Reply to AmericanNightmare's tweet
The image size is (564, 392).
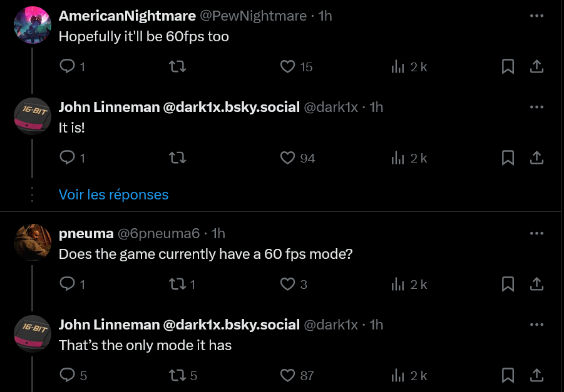click(x=67, y=66)
